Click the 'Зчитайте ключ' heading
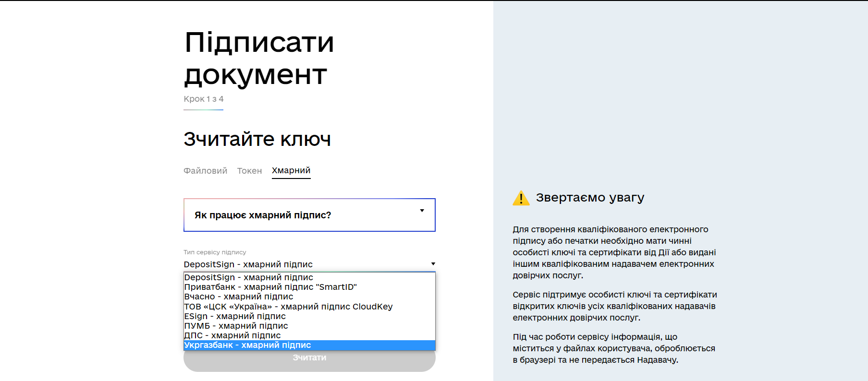This screenshot has height=381, width=868. pos(257,139)
